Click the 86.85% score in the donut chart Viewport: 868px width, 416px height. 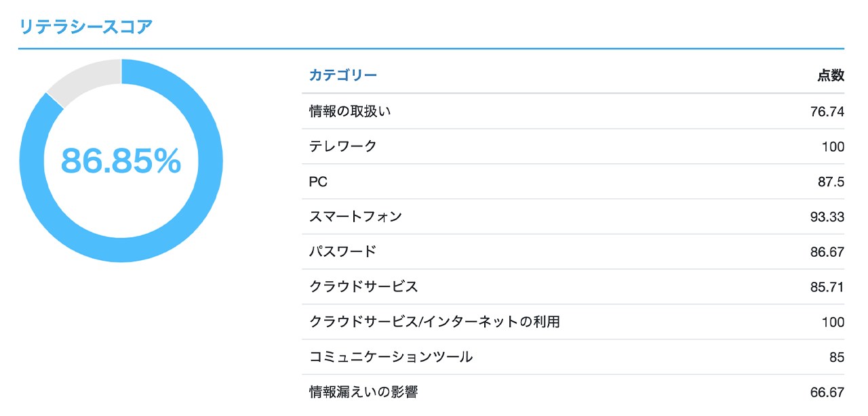[x=121, y=161]
